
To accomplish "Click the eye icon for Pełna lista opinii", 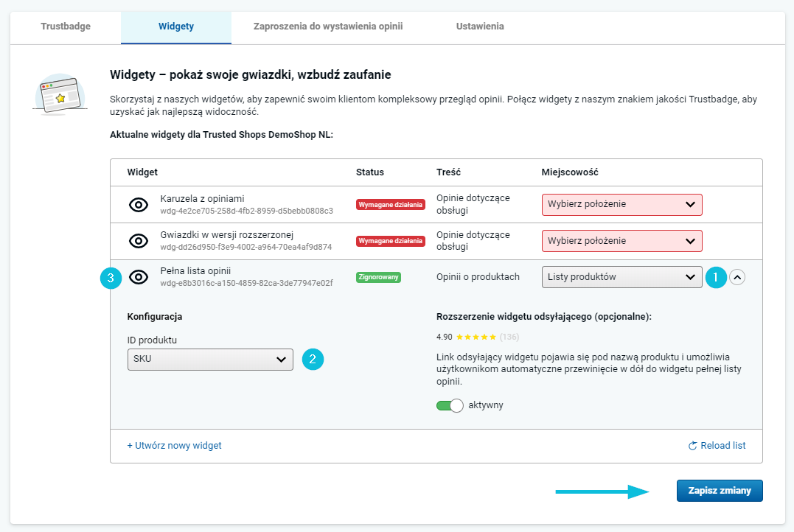I will tap(139, 278).
